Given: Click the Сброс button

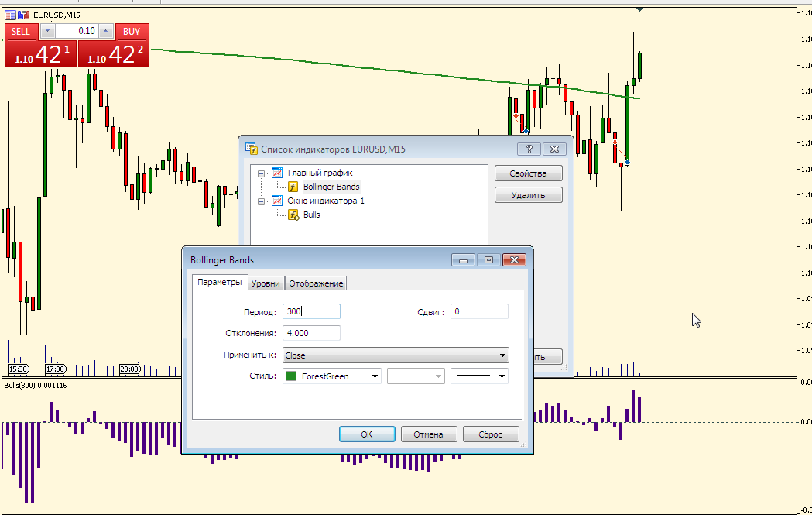Looking at the screenshot, I should [491, 434].
